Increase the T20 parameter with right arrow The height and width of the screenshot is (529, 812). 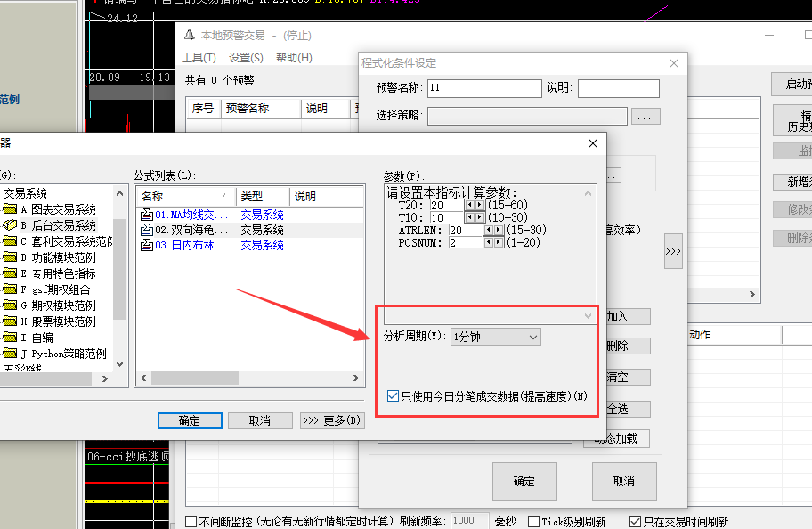pos(481,205)
